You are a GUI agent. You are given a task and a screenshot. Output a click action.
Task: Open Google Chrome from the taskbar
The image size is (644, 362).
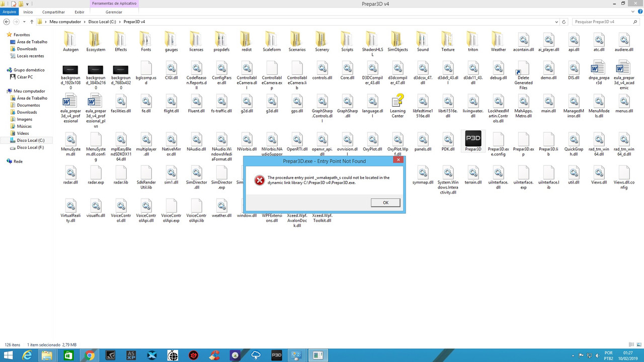tap(90, 355)
